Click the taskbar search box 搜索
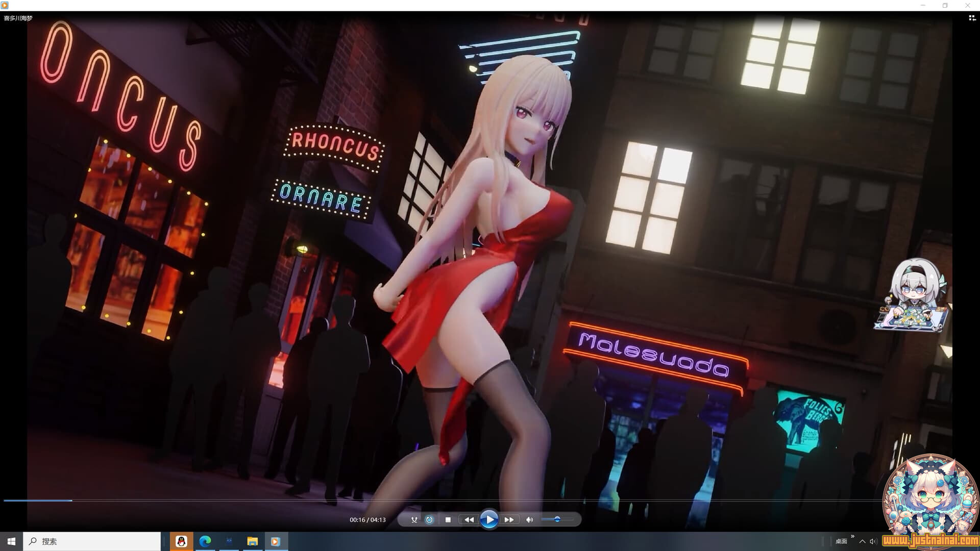This screenshot has height=551, width=980. coord(92,541)
